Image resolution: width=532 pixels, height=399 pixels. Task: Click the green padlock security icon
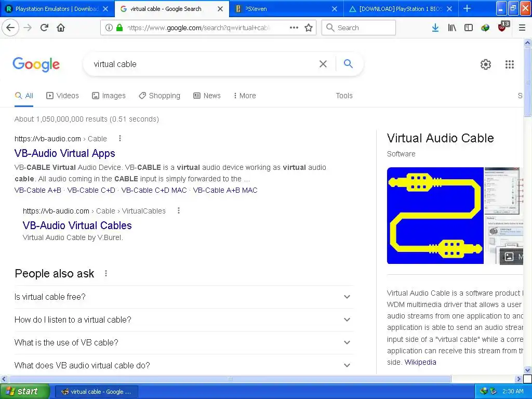click(x=119, y=28)
